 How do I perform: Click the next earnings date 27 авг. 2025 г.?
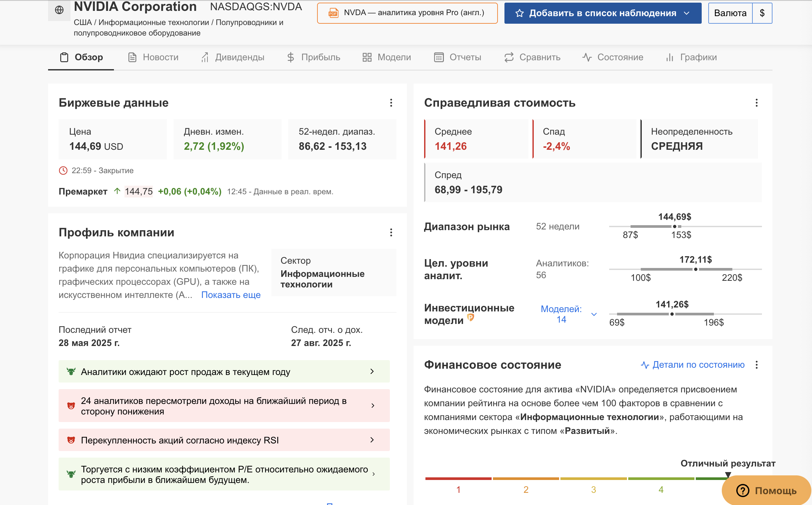coord(321,343)
